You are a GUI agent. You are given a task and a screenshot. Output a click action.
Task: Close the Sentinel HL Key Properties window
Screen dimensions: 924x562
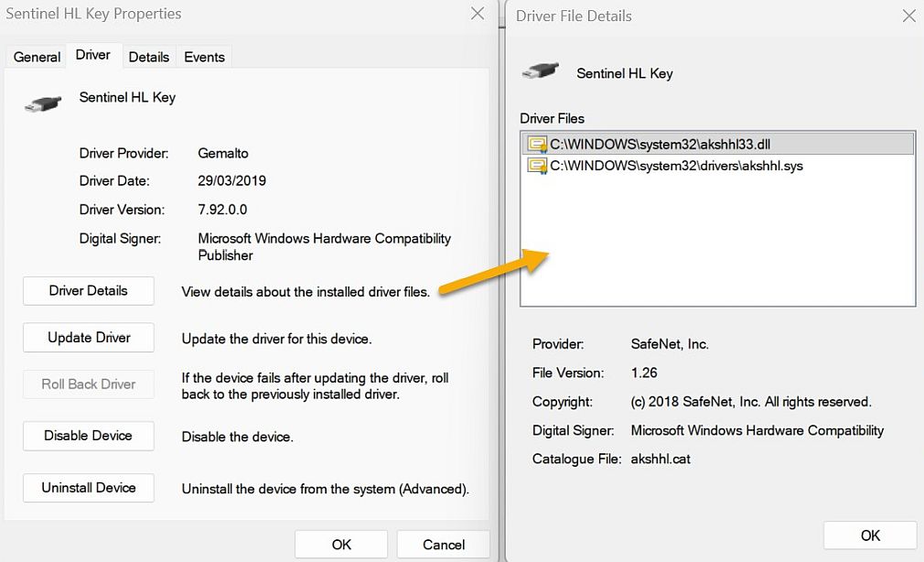[478, 14]
